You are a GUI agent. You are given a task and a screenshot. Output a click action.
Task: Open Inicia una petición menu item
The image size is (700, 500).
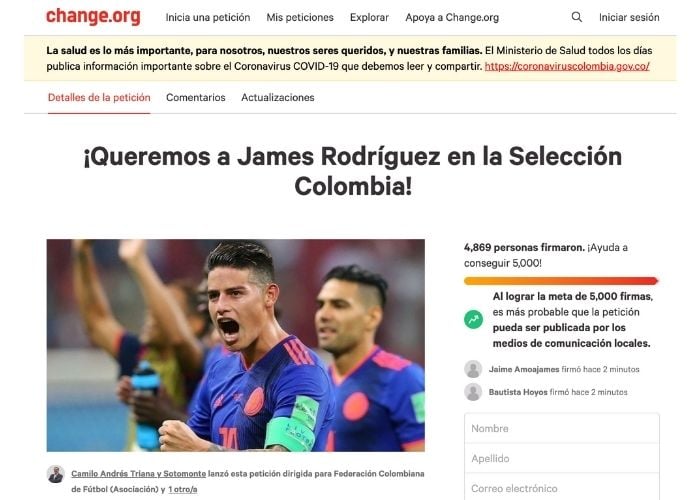coord(208,17)
